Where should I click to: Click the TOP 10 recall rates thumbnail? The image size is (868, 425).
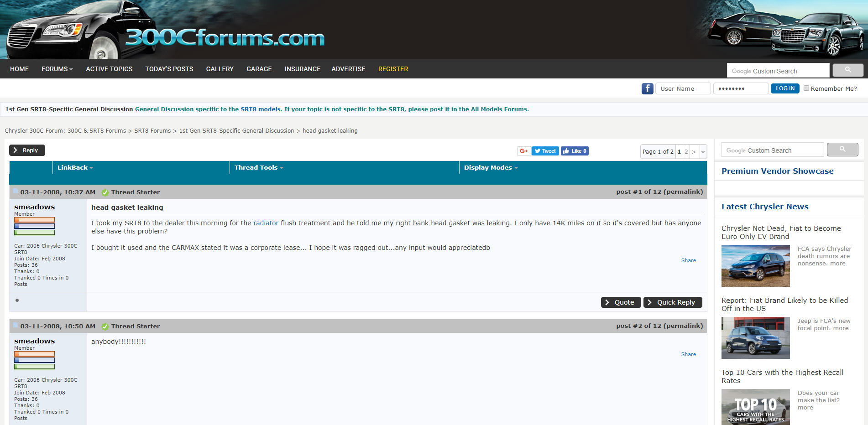pyautogui.click(x=755, y=407)
